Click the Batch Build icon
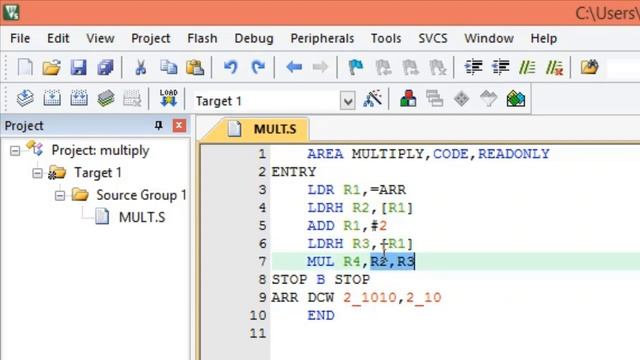This screenshot has height=360, width=640. (106, 99)
